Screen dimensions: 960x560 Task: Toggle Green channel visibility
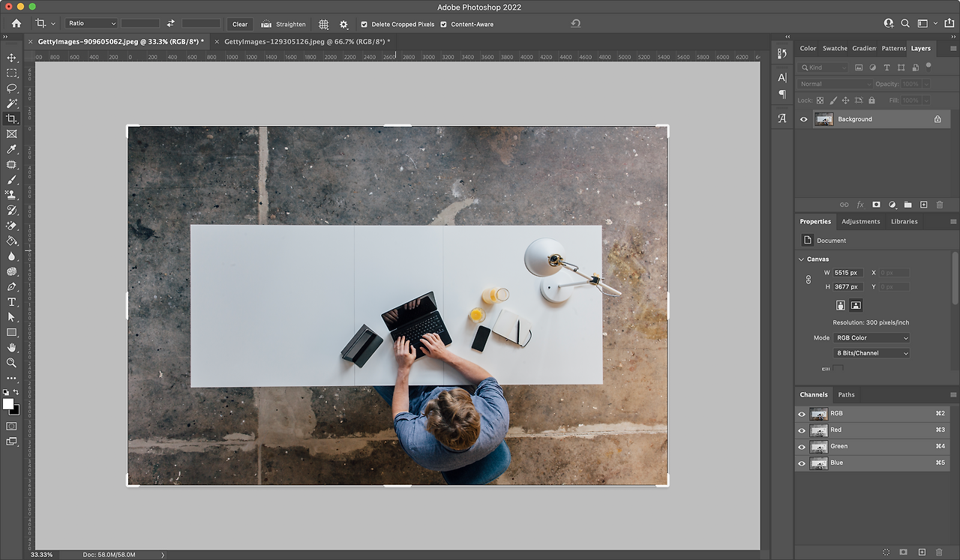pos(802,447)
